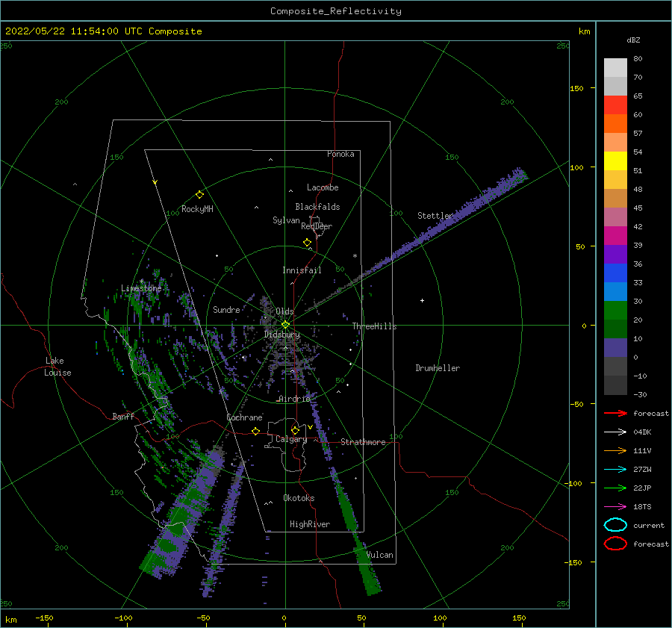
Task: Select the red swatch between 65 and 60
Action: point(615,105)
